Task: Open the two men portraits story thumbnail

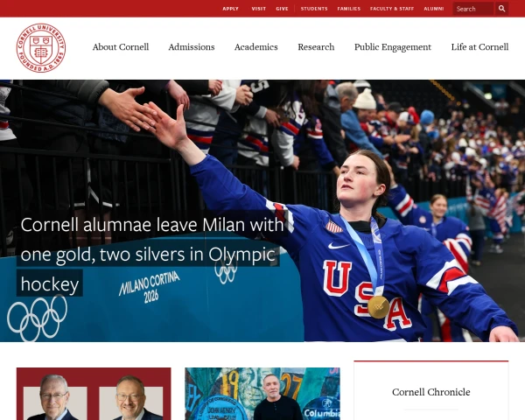Action: [x=94, y=394]
